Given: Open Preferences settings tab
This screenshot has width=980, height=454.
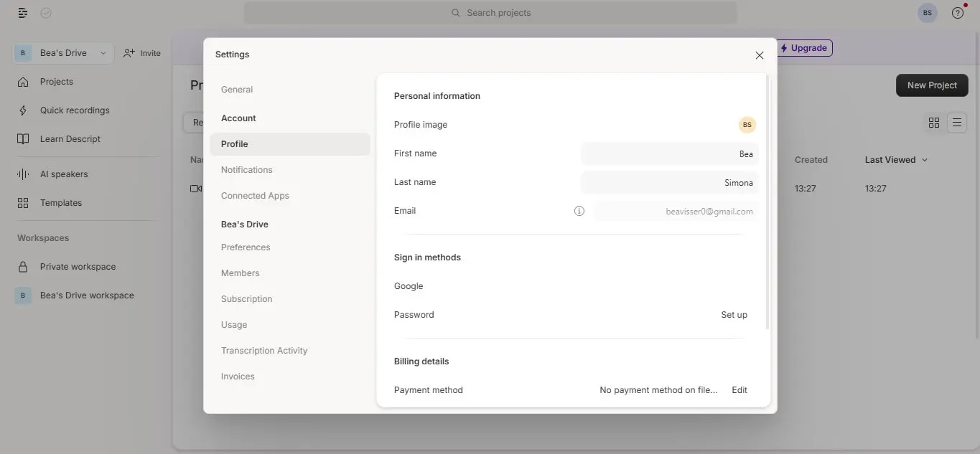Looking at the screenshot, I should (x=246, y=247).
